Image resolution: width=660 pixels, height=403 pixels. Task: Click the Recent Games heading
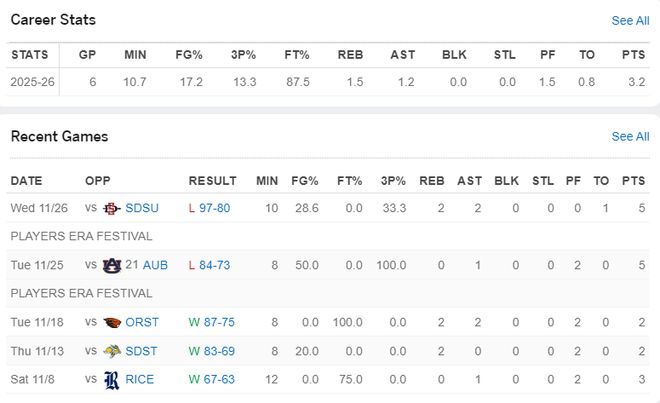point(59,136)
